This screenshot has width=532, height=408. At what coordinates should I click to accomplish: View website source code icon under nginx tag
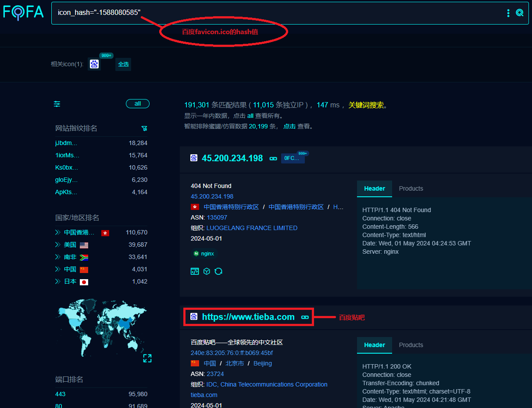point(195,271)
